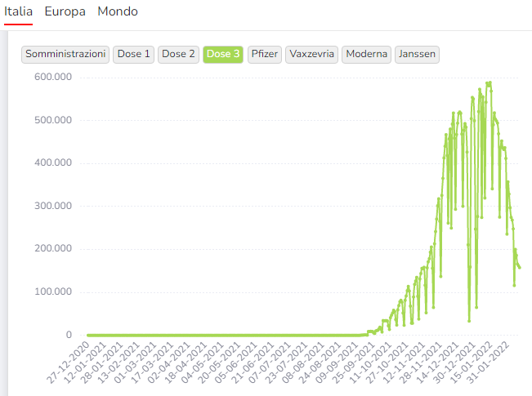Click the 100.000 y-axis label

[53, 291]
